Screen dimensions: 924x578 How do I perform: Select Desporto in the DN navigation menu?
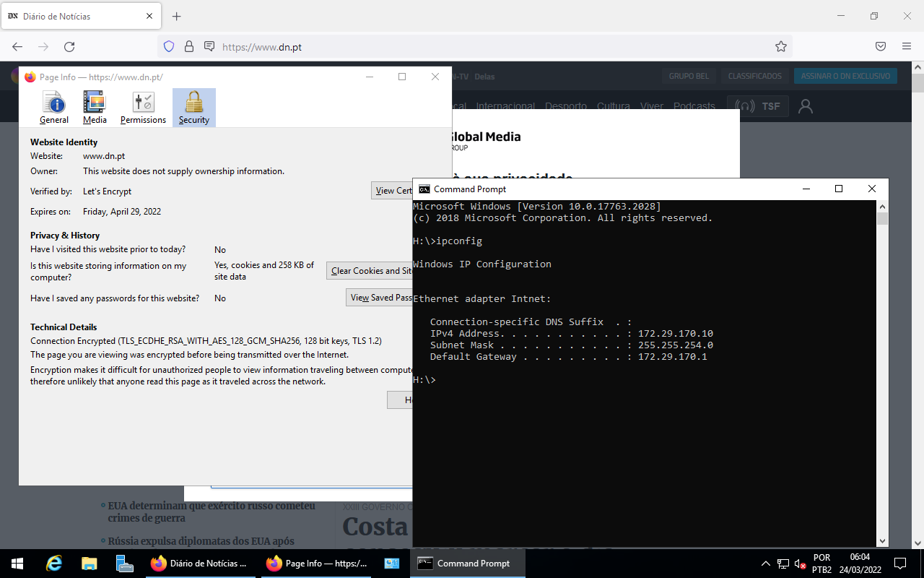(x=566, y=105)
